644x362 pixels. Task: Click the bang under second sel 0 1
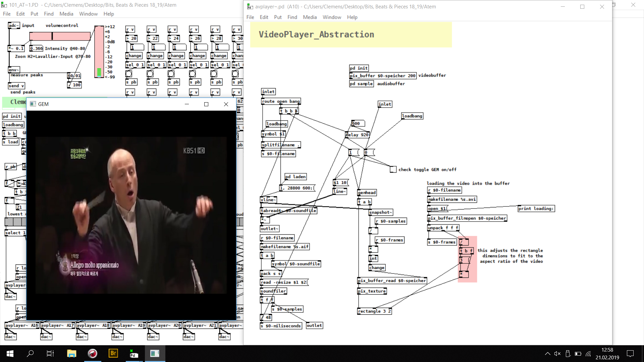click(150, 73)
